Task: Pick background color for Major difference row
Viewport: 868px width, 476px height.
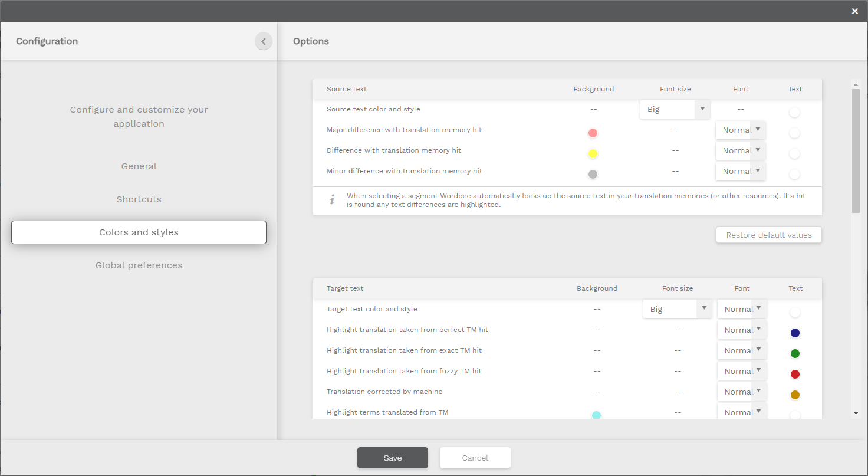Action: tap(593, 133)
